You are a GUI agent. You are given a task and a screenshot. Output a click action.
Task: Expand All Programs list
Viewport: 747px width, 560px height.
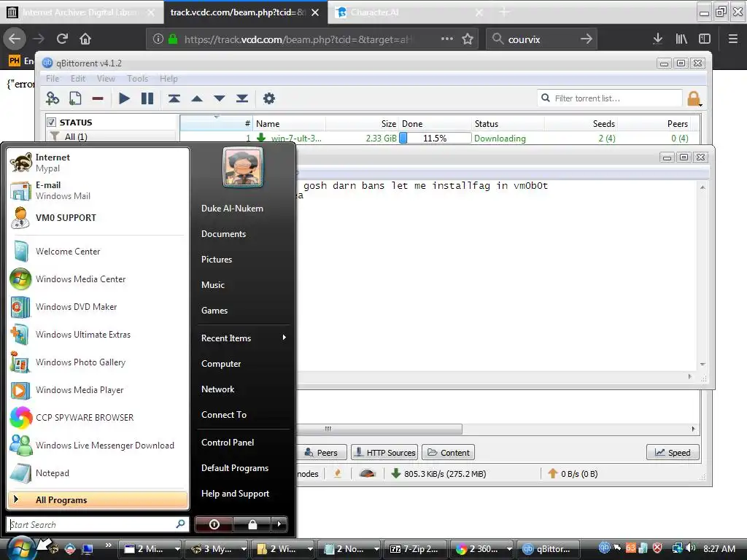coord(98,500)
